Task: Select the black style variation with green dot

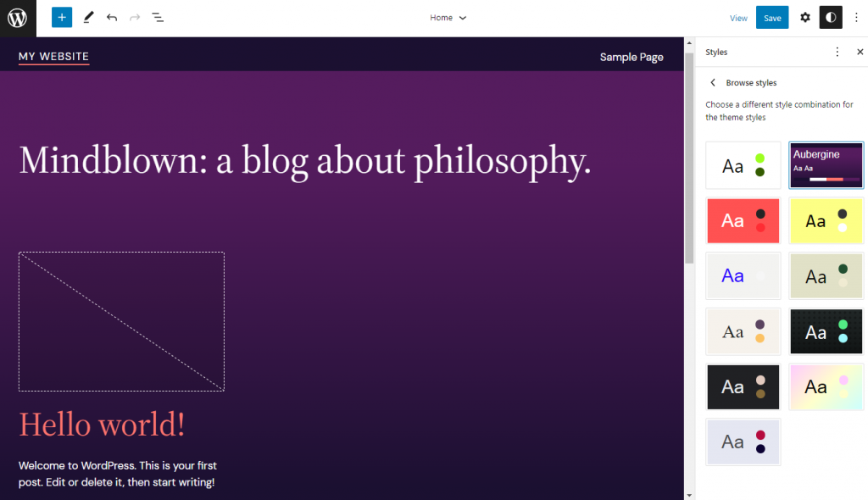Action: point(826,331)
